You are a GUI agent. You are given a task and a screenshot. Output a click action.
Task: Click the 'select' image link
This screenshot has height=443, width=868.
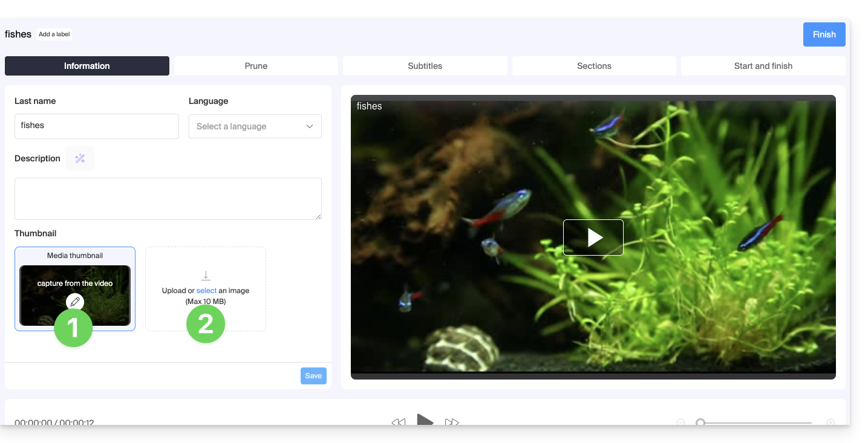click(206, 291)
